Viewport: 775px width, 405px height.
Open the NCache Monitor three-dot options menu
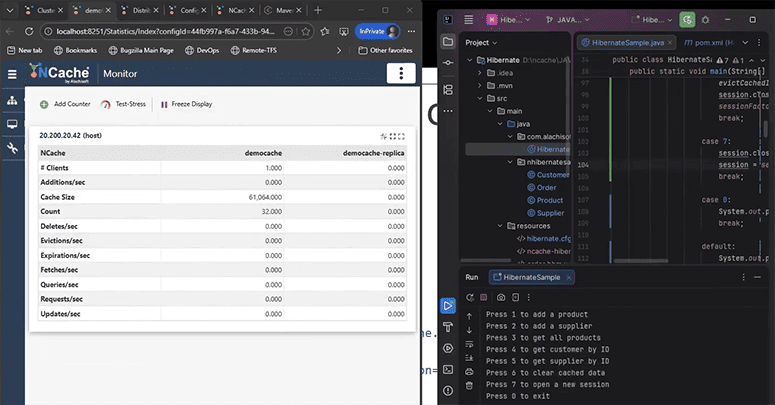(x=400, y=73)
